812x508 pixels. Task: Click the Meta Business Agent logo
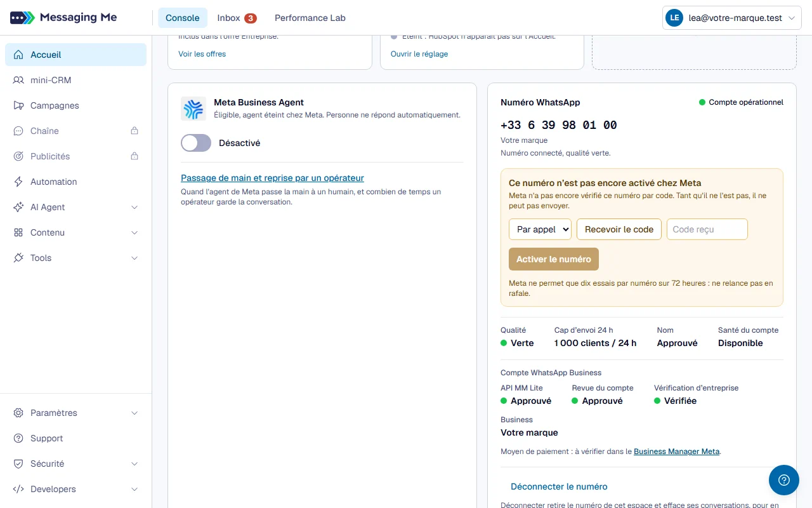[193, 109]
